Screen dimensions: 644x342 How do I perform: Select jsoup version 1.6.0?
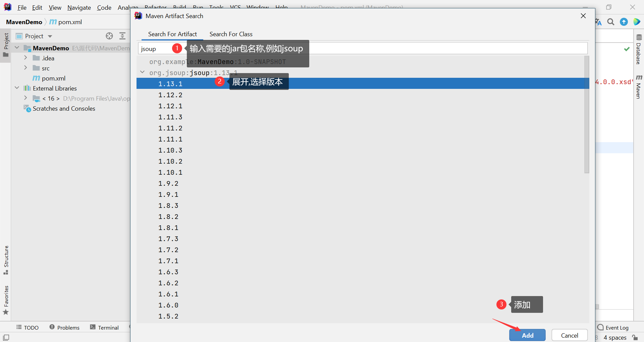pos(360,305)
